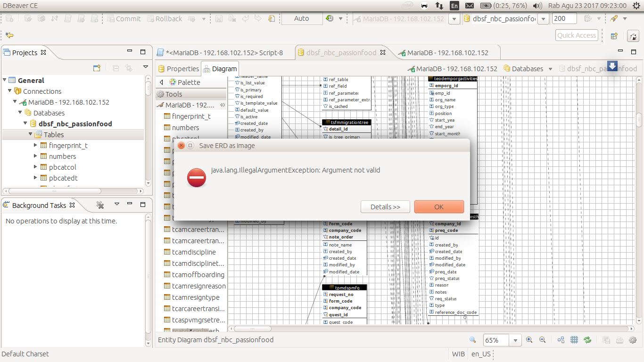
Task: Click the yellow back navigation arrow icon
Action: [9, 35]
